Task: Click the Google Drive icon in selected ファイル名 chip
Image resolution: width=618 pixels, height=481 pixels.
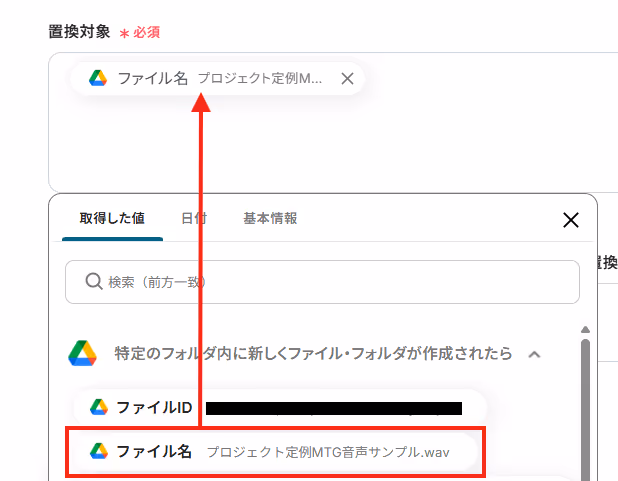Action: click(x=98, y=78)
